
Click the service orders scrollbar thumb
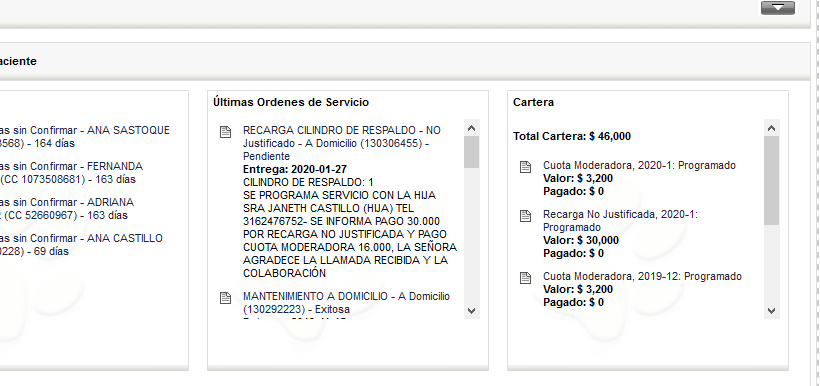(x=472, y=152)
